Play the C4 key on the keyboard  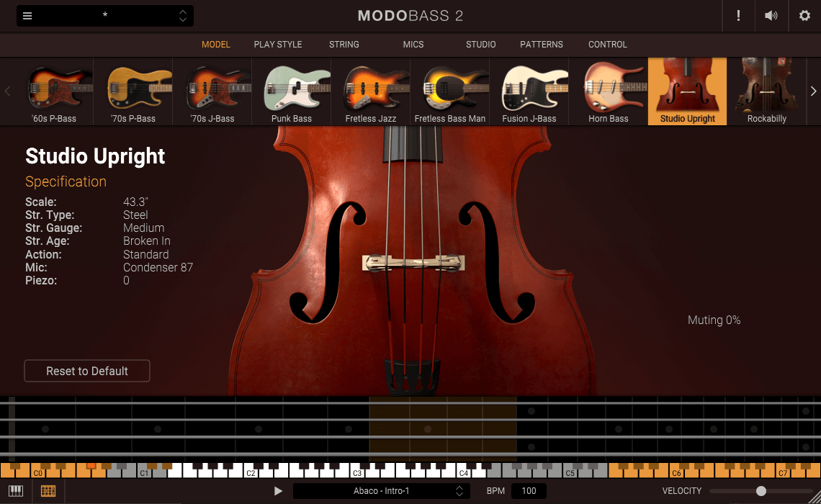(x=463, y=473)
